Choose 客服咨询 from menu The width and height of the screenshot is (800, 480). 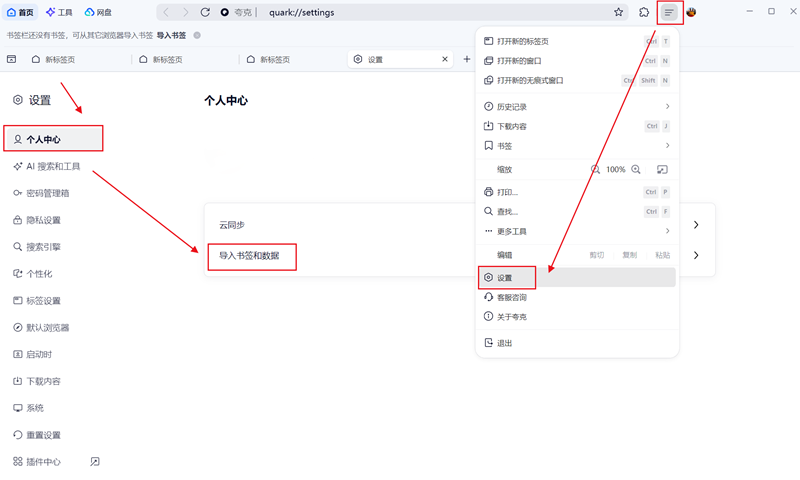(x=577, y=297)
